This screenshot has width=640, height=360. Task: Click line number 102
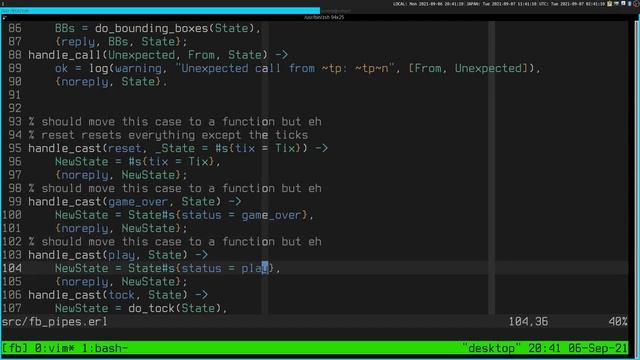click(12, 242)
